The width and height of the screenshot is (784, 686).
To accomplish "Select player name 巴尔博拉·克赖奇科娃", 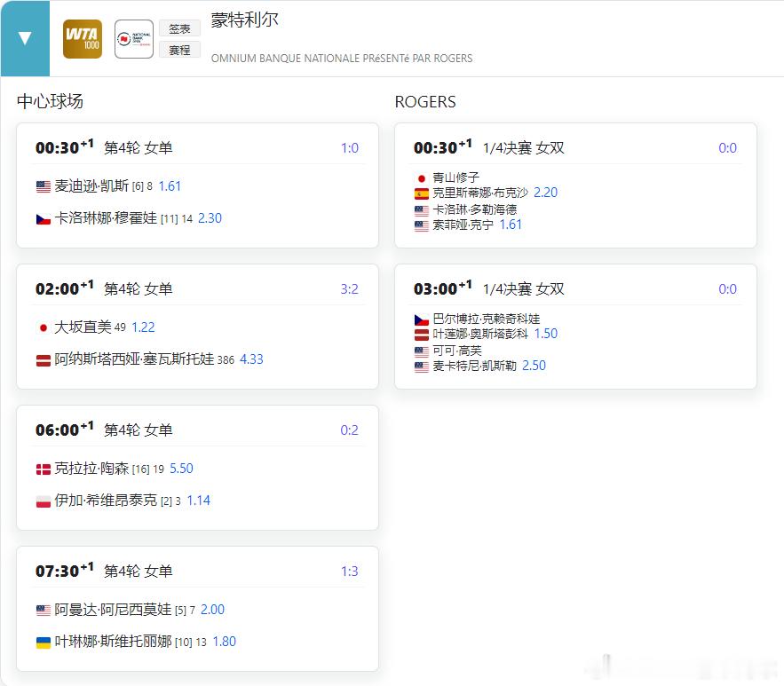I will click(486, 319).
